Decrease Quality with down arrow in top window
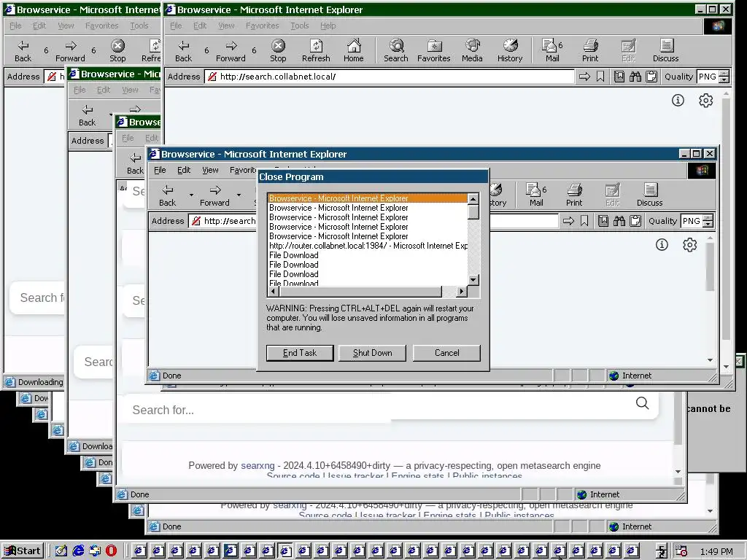 [724, 79]
